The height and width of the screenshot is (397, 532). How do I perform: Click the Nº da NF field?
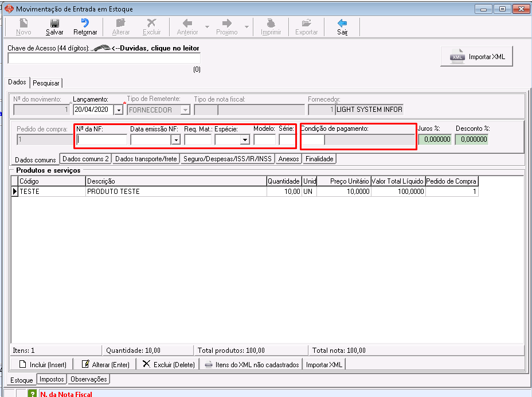102,139
